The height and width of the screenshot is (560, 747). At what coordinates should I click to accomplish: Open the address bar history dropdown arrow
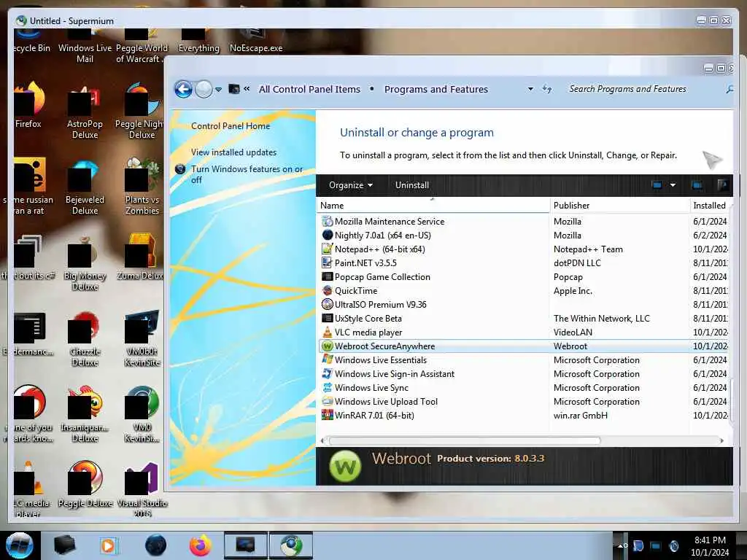tap(530, 89)
